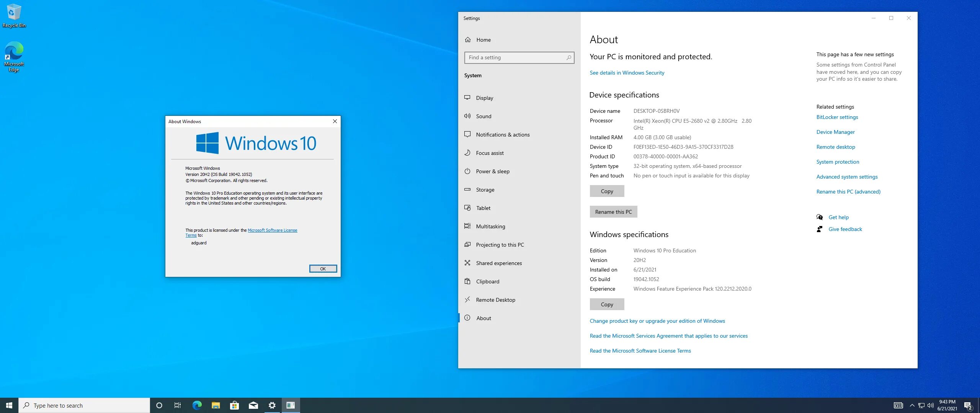The height and width of the screenshot is (413, 980).
Task: Click Change product key upgrade link
Action: pyautogui.click(x=657, y=320)
